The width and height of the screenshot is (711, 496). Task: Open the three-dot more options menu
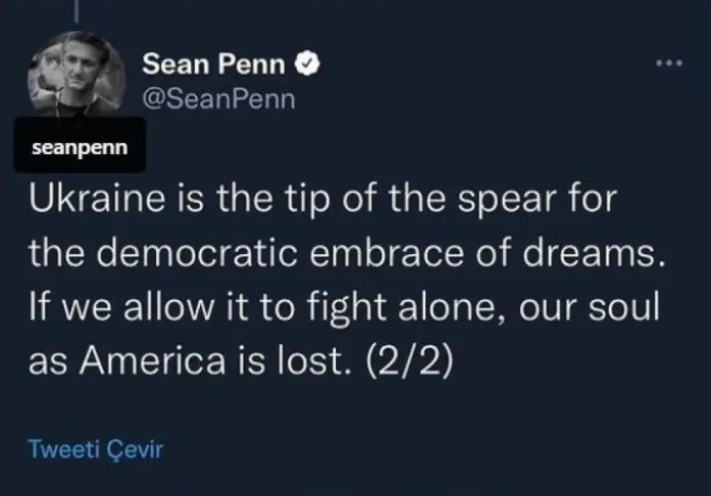(x=669, y=63)
